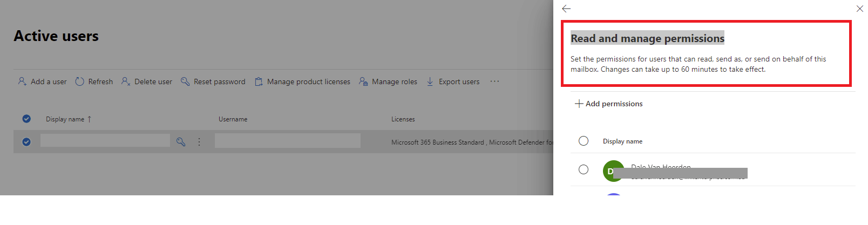
Task: Click the Read and manage permissions heading
Action: coord(647,38)
